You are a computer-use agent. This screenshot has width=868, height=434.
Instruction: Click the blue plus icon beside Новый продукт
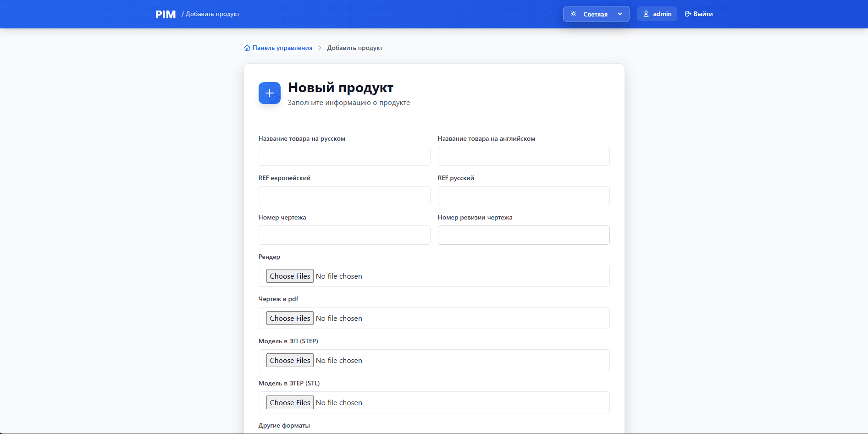270,93
